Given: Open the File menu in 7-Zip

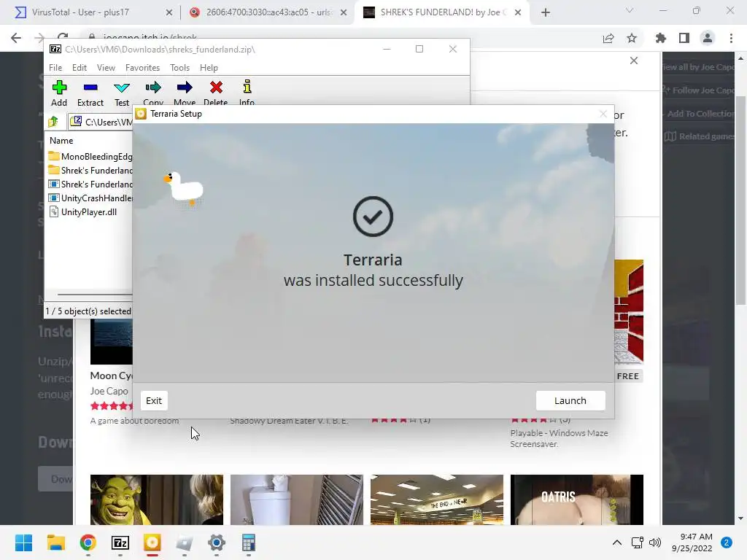Looking at the screenshot, I should pyautogui.click(x=55, y=68).
